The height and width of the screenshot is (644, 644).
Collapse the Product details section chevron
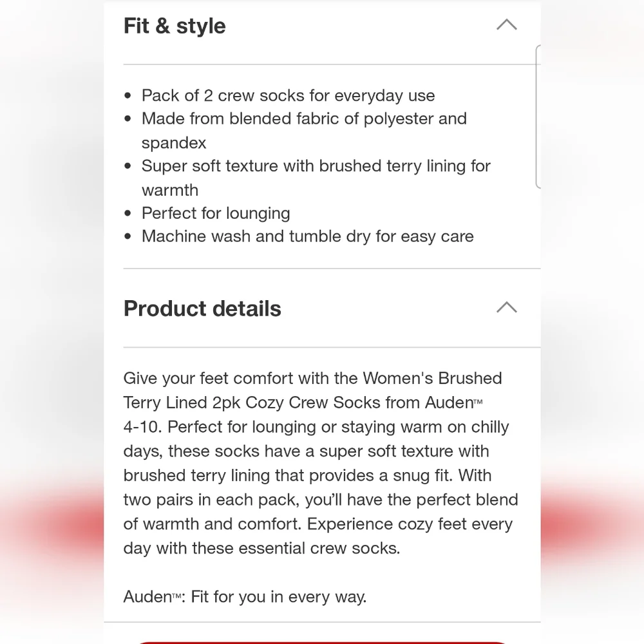(506, 307)
